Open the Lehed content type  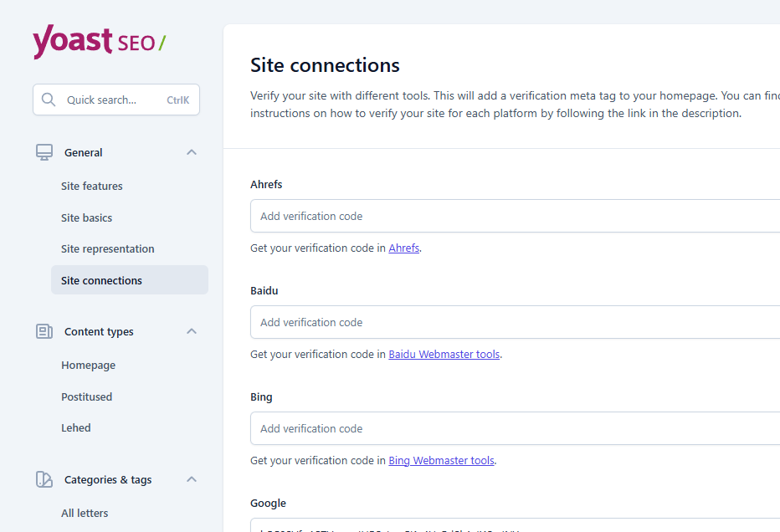75,427
